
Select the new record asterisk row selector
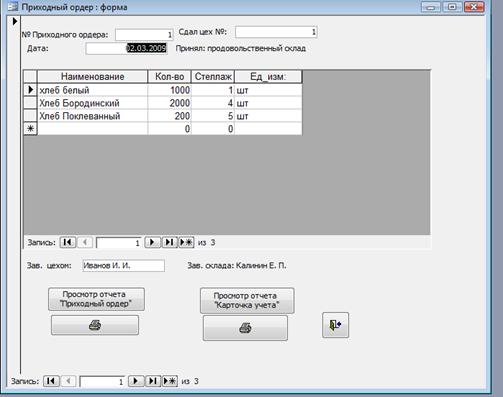point(30,129)
